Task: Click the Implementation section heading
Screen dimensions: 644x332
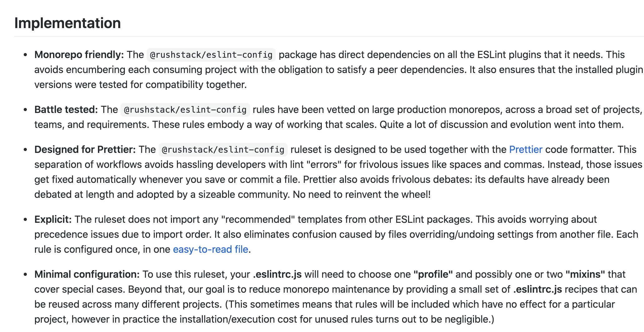Action: [67, 23]
